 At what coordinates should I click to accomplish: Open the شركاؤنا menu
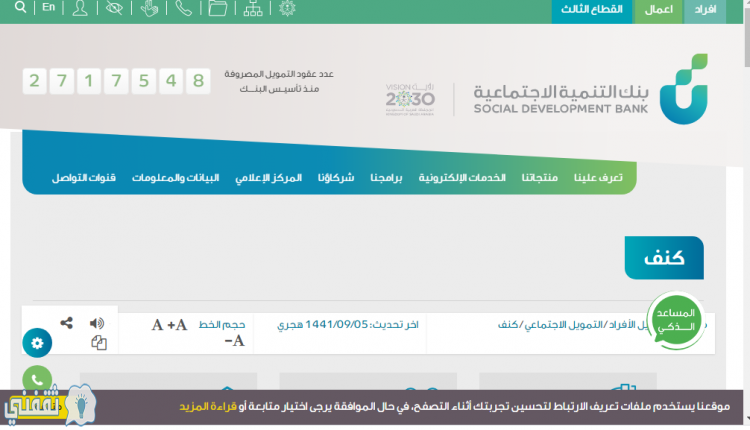[336, 177]
